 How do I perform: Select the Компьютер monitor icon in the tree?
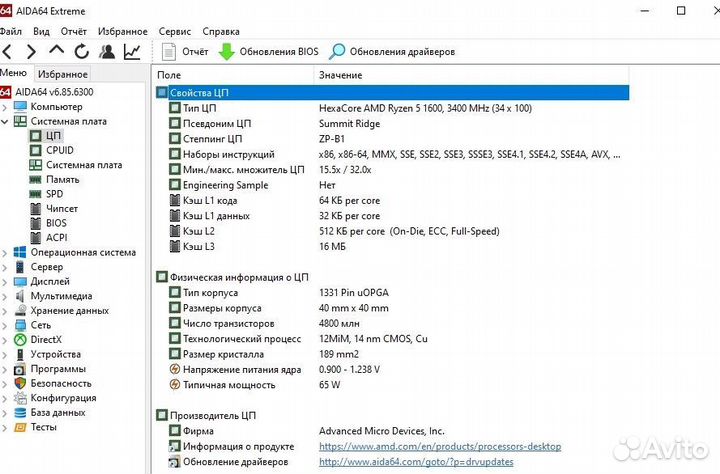point(20,107)
